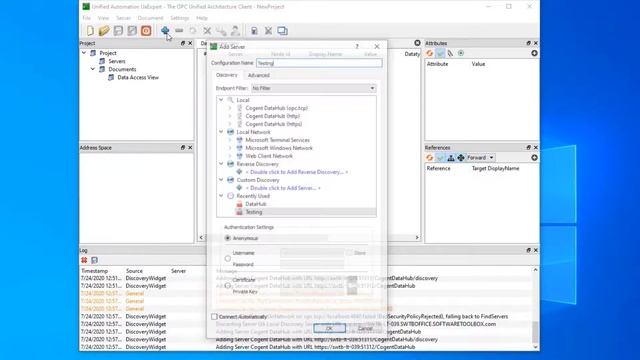The image size is (640, 360).
Task: Open the Settings menu
Action: [x=180, y=18]
